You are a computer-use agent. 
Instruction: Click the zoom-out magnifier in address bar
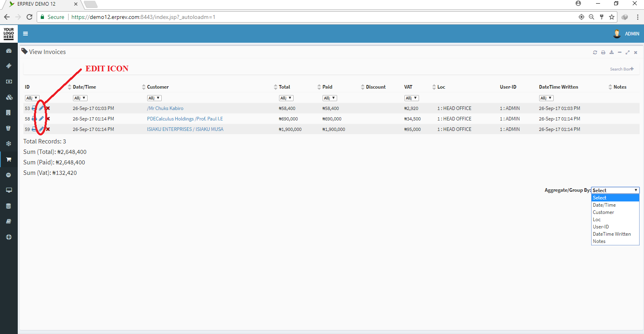click(591, 17)
